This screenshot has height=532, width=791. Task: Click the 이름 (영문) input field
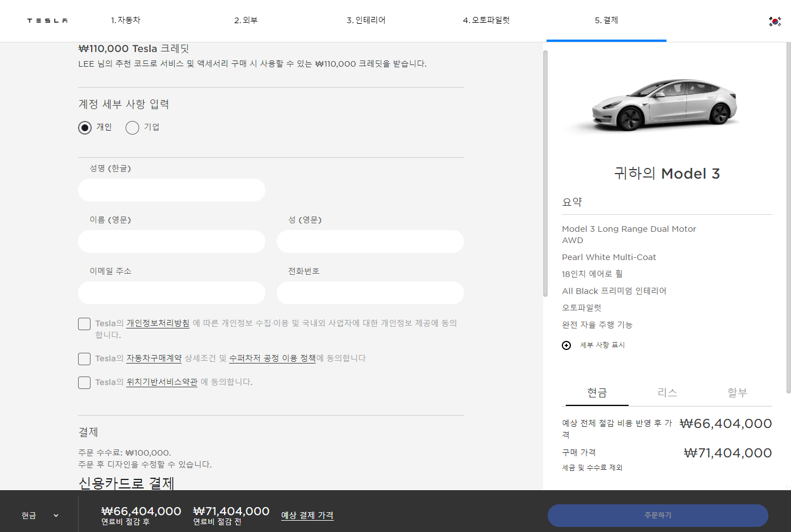(x=171, y=241)
